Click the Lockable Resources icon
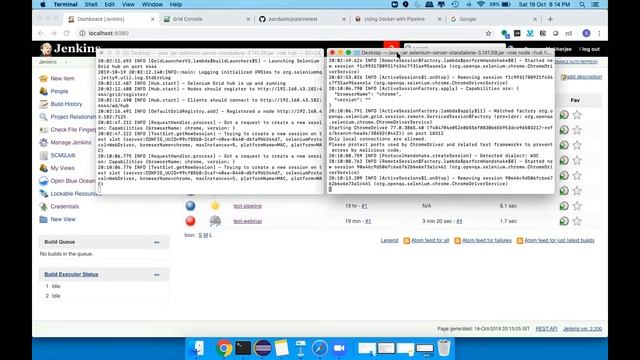This screenshot has width=640, height=360. click(x=44, y=194)
